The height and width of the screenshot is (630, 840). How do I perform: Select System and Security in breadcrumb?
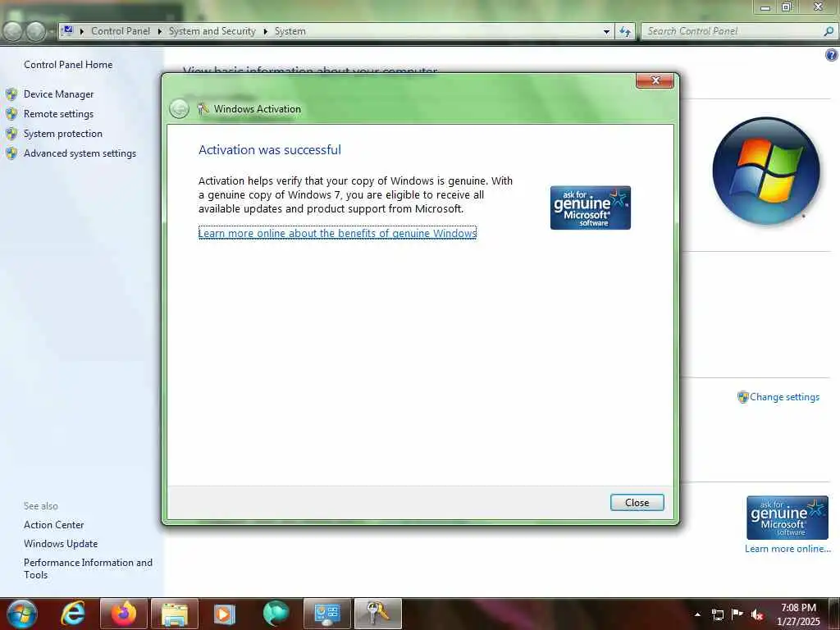click(x=212, y=31)
